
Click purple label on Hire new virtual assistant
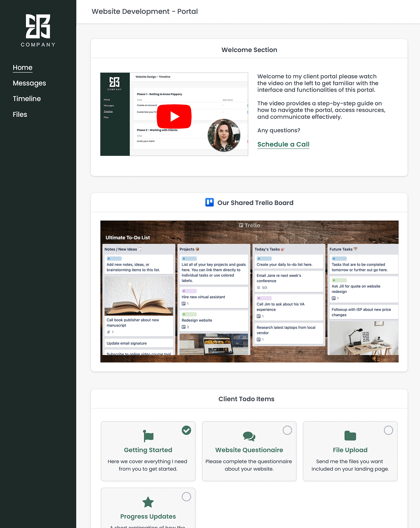pyautogui.click(x=189, y=291)
